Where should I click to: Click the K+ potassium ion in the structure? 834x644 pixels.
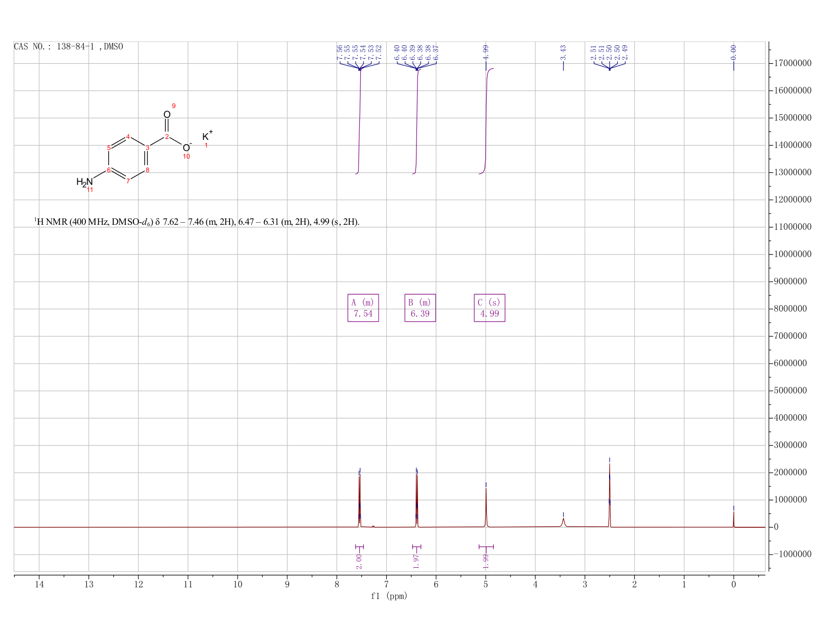207,135
